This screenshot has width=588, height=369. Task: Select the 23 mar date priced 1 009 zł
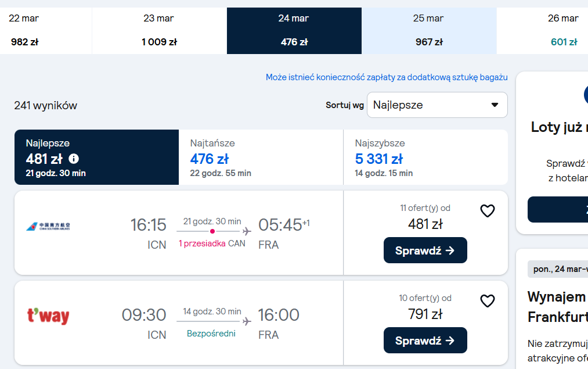(160, 31)
